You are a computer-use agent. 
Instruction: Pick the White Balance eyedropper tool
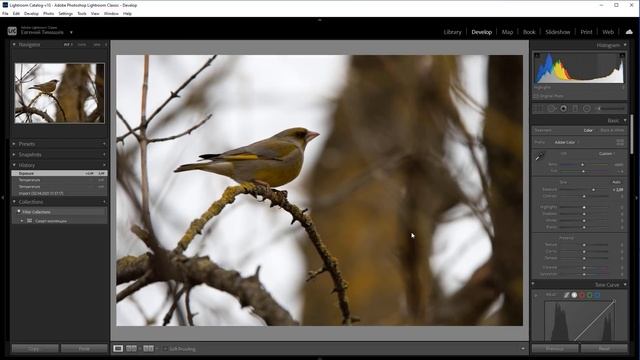pyautogui.click(x=540, y=156)
